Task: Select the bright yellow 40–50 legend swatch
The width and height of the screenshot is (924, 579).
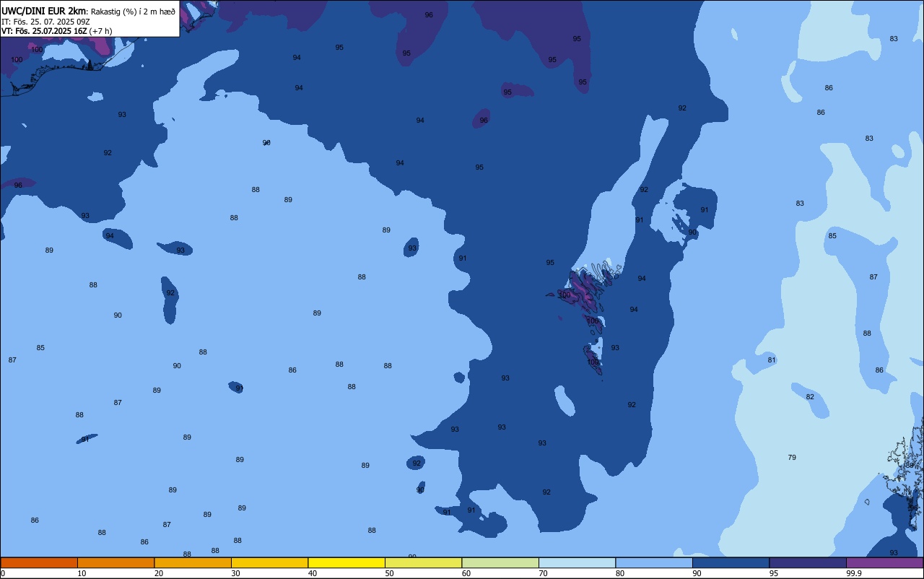Action: [x=346, y=562]
